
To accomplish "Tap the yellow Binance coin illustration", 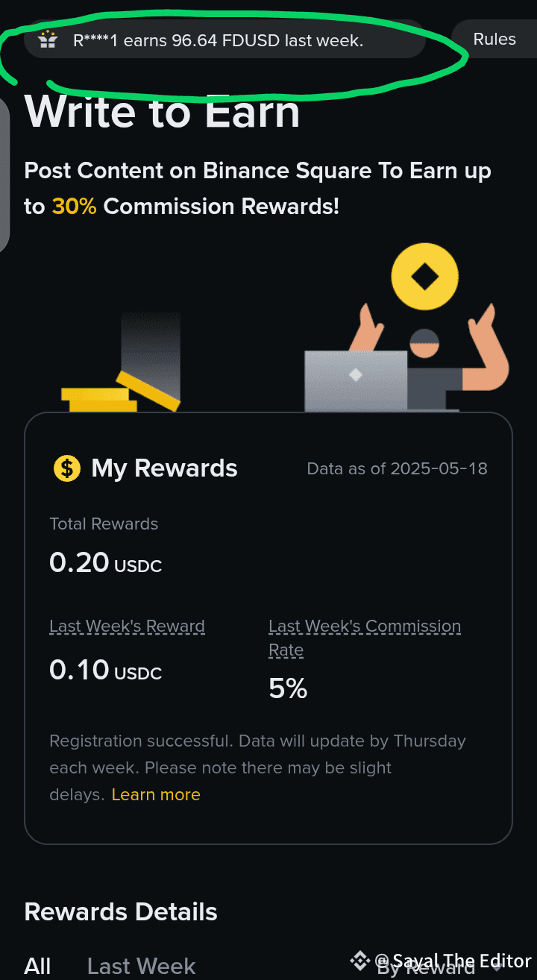I will [424, 277].
